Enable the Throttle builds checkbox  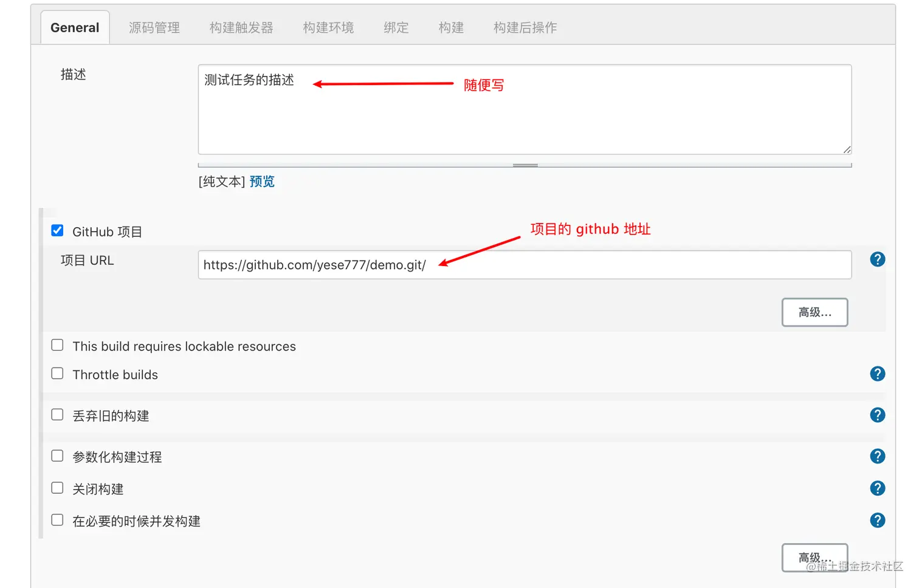57,374
